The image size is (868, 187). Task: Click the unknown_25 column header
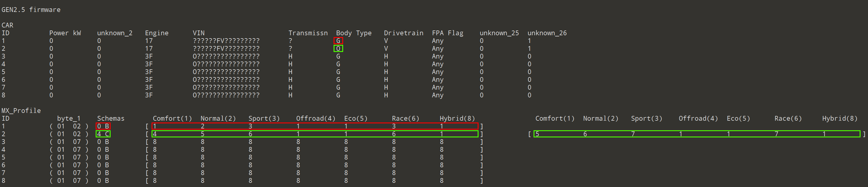tap(499, 33)
